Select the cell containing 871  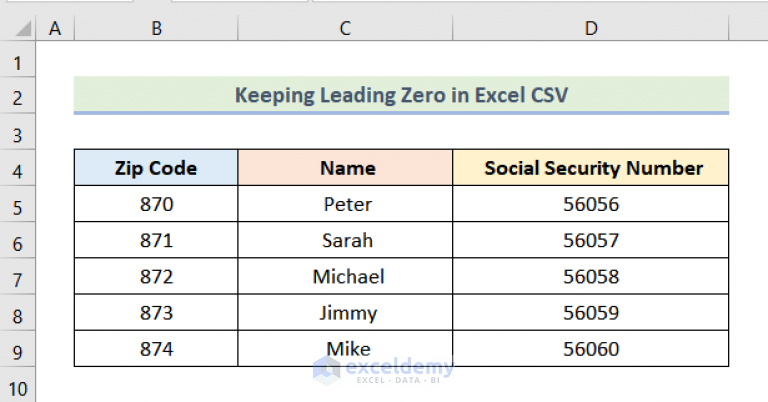156,240
